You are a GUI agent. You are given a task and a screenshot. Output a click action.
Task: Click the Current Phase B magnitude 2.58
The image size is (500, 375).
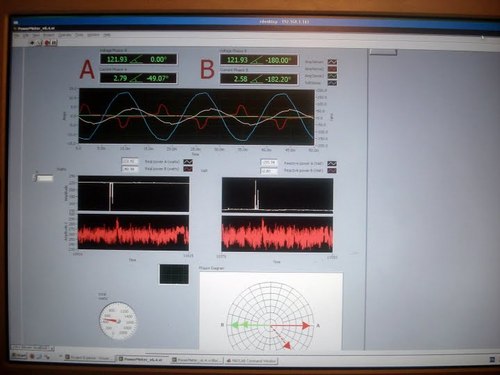point(240,79)
